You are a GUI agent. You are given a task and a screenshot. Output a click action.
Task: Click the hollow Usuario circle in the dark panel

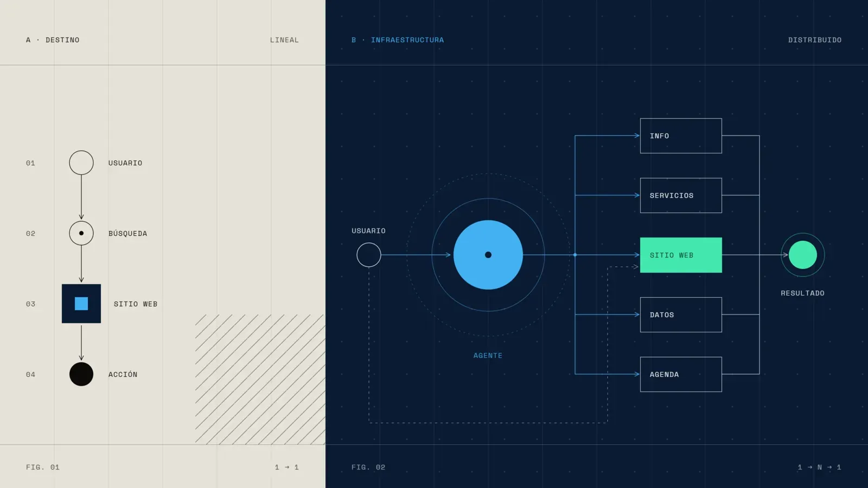369,255
